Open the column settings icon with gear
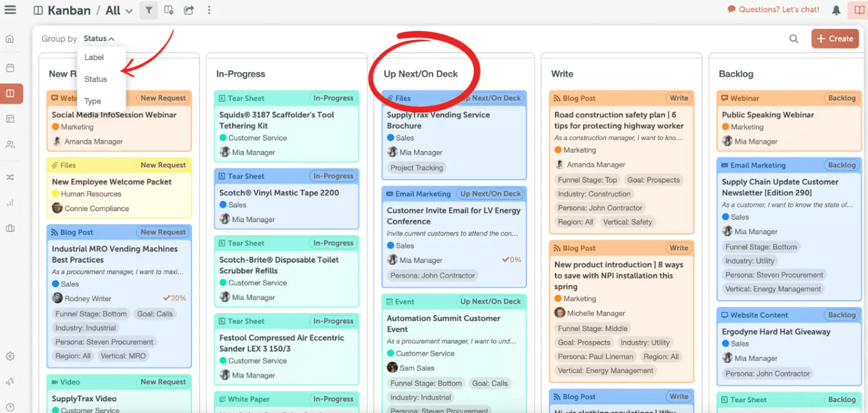 point(168,10)
